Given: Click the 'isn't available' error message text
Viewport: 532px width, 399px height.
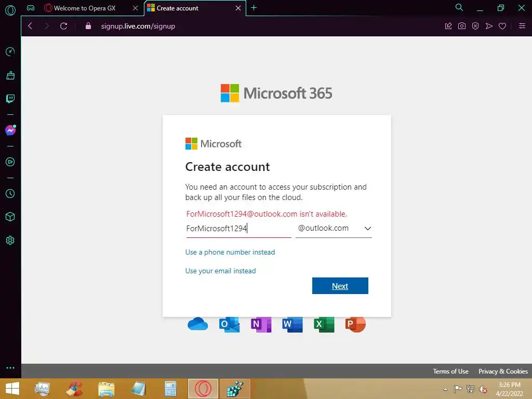Looking at the screenshot, I should tap(267, 214).
